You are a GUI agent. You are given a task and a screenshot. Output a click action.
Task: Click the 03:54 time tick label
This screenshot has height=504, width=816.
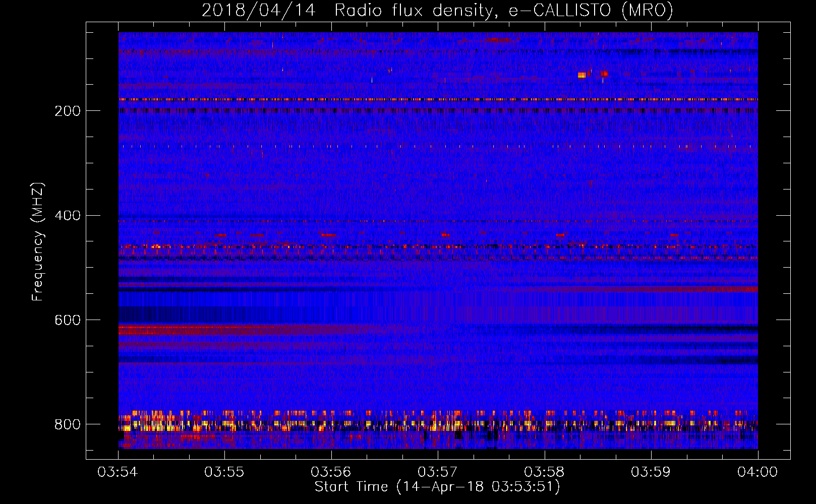coord(118,472)
